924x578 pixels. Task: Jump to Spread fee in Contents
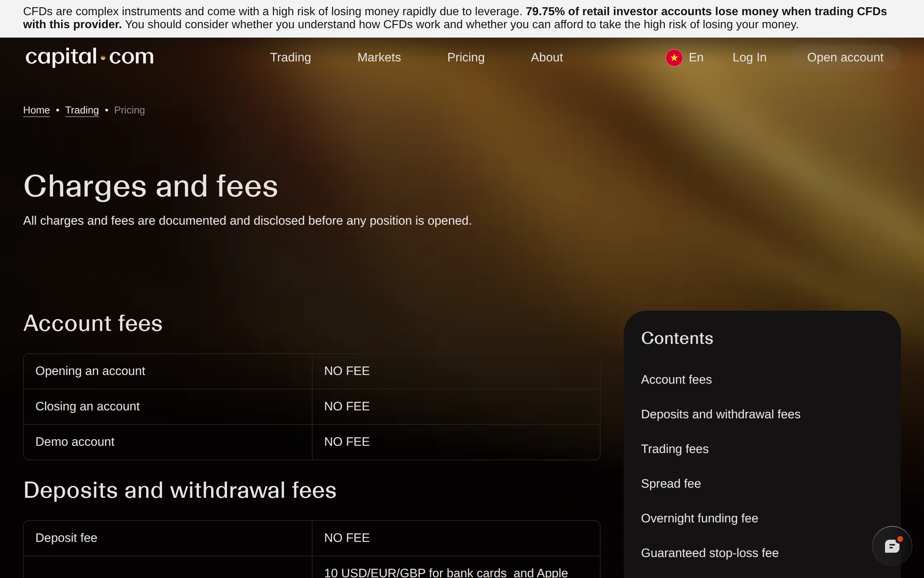(671, 484)
